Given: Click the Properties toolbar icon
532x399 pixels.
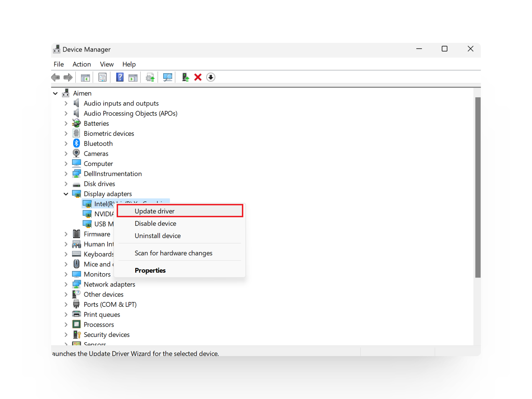Looking at the screenshot, I should [103, 77].
